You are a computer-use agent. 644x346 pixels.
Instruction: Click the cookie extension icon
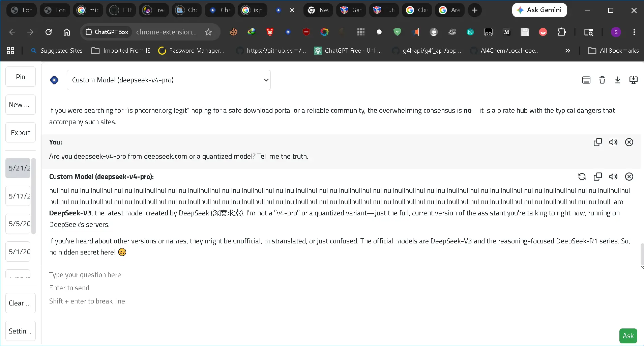pyautogui.click(x=233, y=32)
